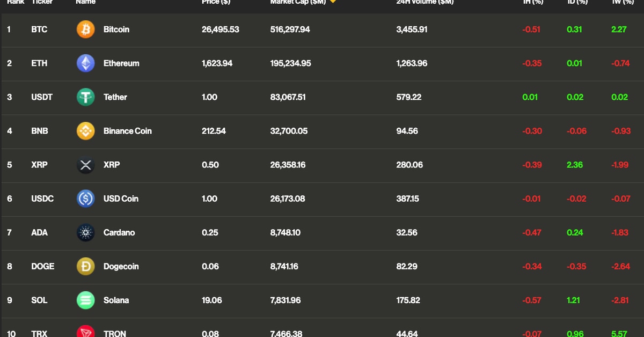Click the Binance Coin logo icon
644x337 pixels.
(x=85, y=131)
